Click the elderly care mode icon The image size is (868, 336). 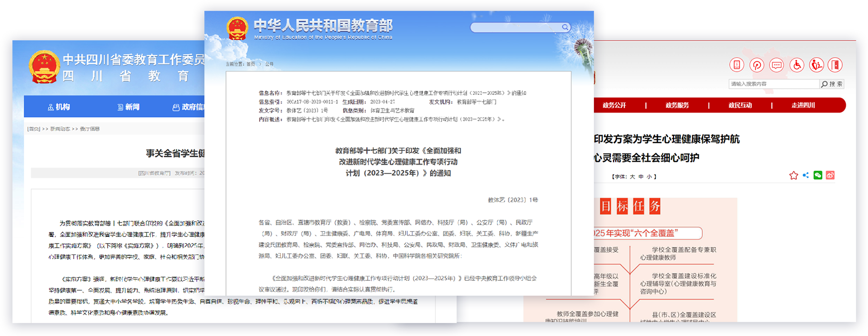coord(816,65)
